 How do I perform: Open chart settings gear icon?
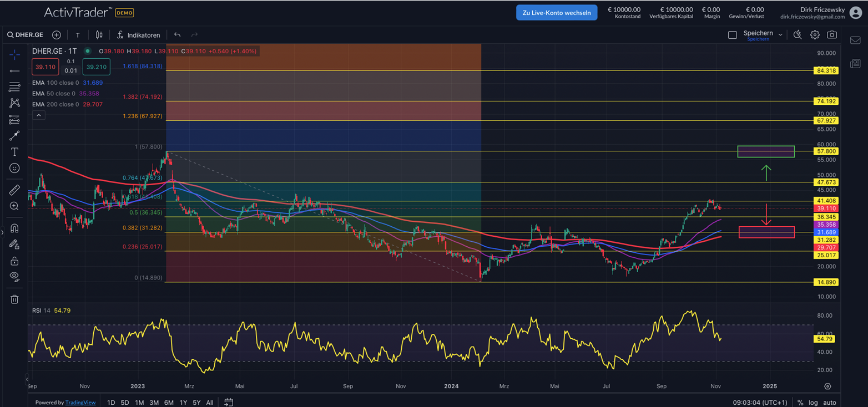815,35
